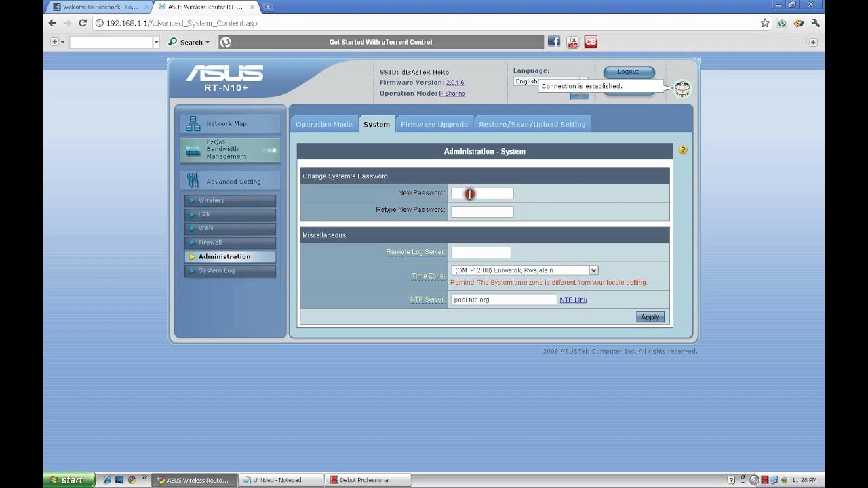
Task: Open the WAN settings menu
Action: 230,228
